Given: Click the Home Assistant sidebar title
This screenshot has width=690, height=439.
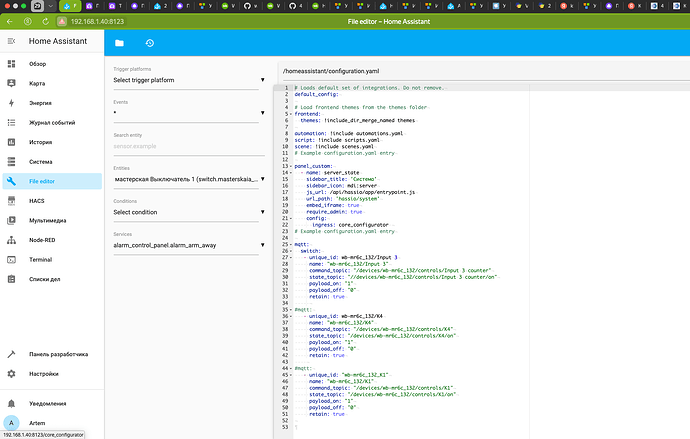Looking at the screenshot, I should (58, 41).
